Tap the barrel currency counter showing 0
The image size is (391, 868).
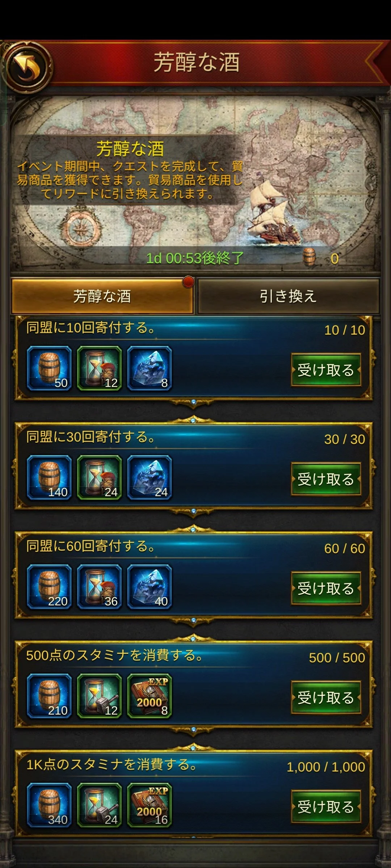(321, 258)
